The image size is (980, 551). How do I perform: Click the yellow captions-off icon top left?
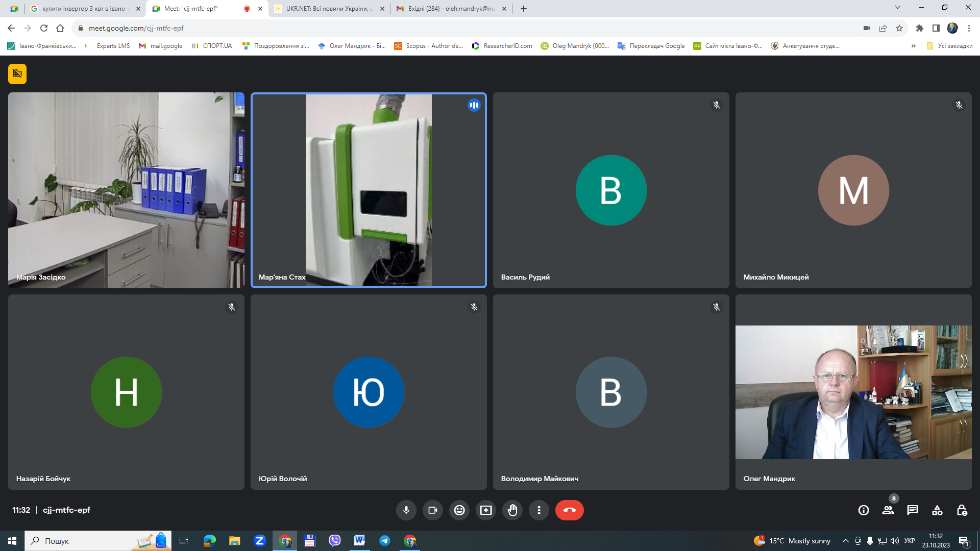17,74
